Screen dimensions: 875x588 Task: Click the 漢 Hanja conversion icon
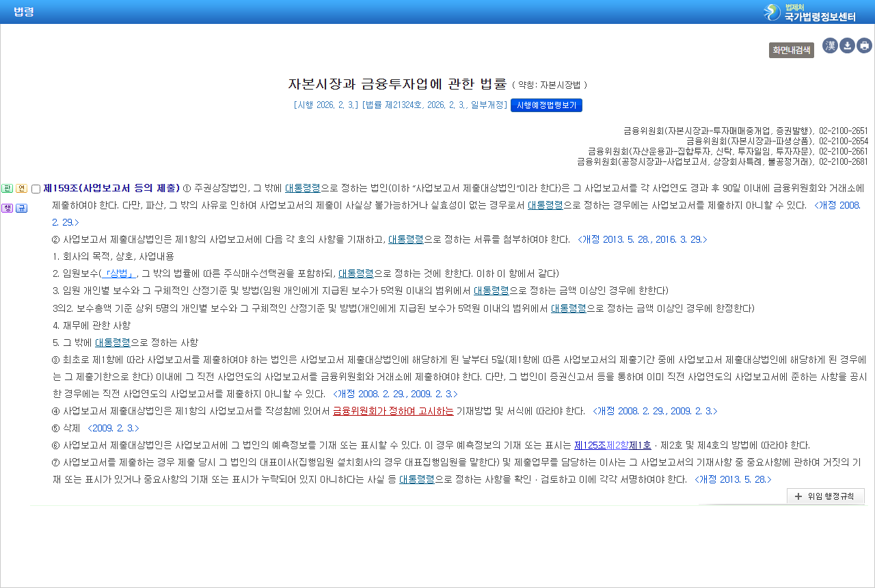830,46
